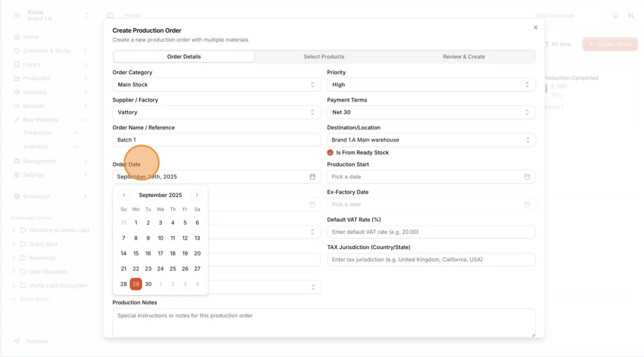
Task: Open the Supplier / Factory dropdown
Action: click(x=217, y=112)
